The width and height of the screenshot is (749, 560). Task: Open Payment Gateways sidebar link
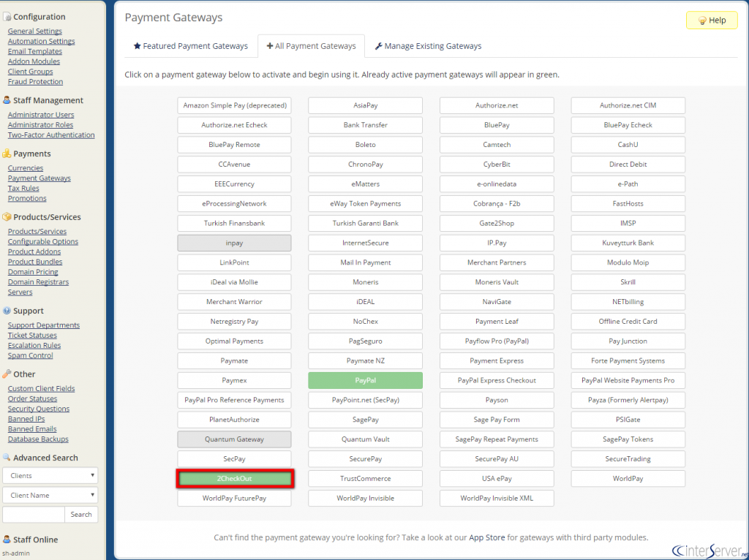click(39, 178)
